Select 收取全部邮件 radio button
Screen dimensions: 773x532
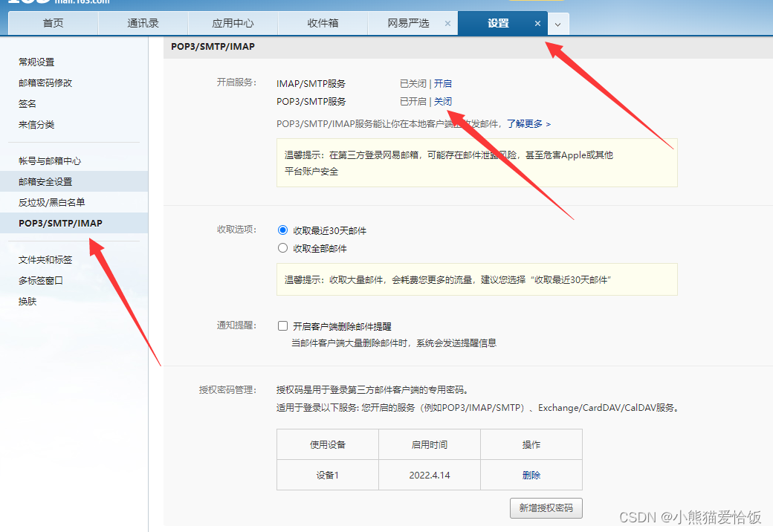282,247
